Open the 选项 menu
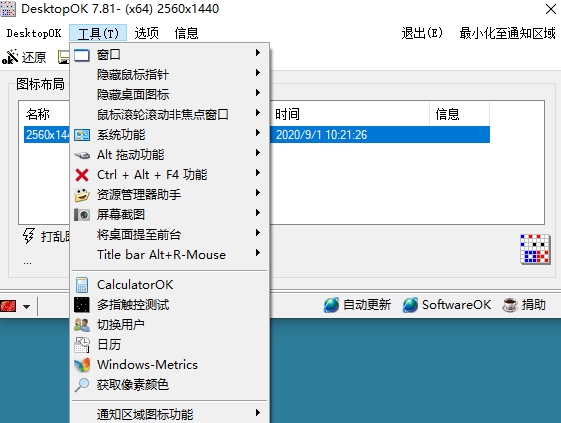 pos(146,33)
